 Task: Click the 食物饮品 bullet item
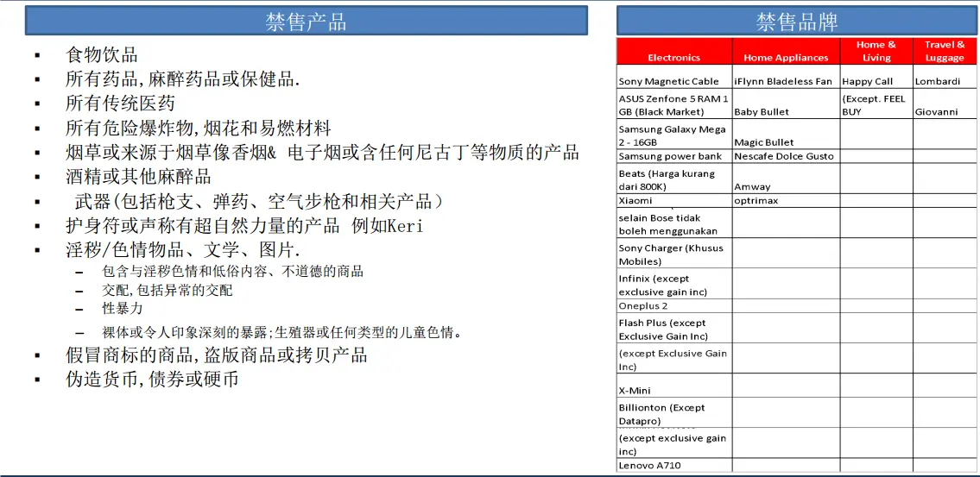[x=102, y=55]
